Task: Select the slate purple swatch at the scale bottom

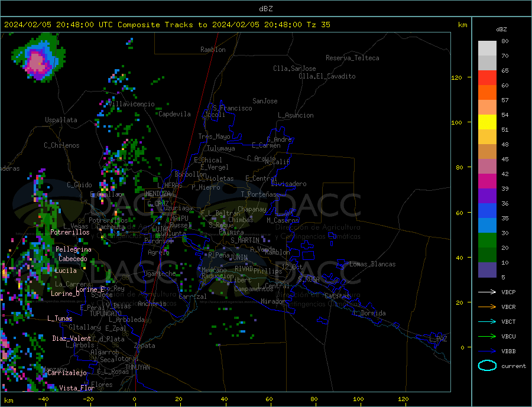Action: point(487,270)
